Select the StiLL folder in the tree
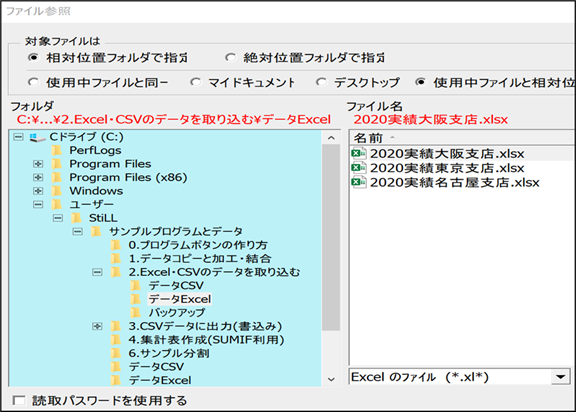The height and width of the screenshot is (412, 576). [103, 218]
